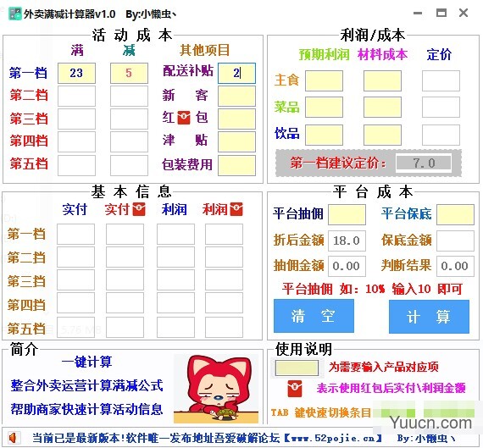Click the 折后金额 field showing 18.0
This screenshot has width=483, height=448.
coord(347,241)
